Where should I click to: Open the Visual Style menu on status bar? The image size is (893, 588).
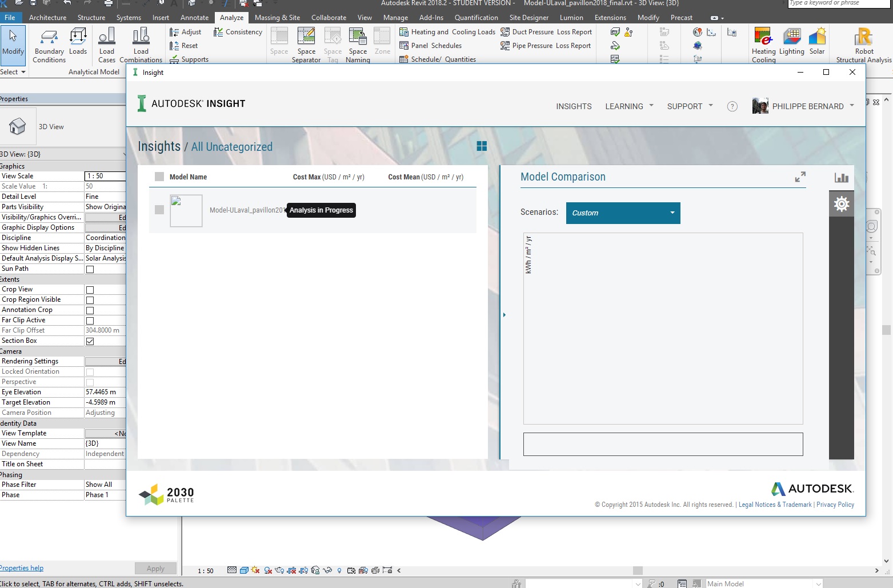[x=244, y=570]
